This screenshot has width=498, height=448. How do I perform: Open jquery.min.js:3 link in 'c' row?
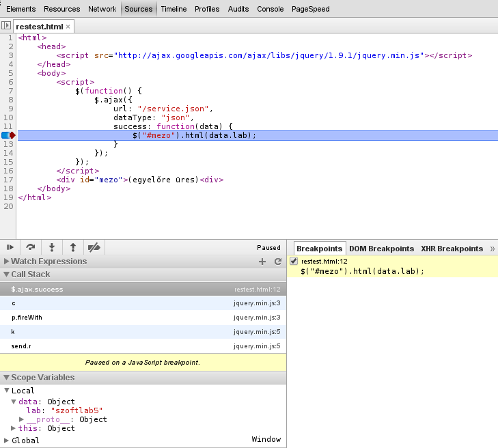tap(257, 303)
